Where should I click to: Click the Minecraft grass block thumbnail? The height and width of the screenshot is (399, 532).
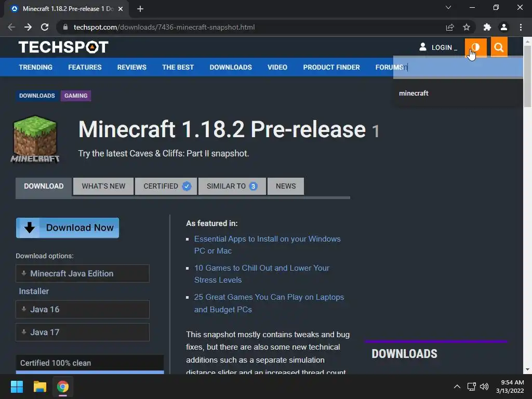tap(35, 139)
